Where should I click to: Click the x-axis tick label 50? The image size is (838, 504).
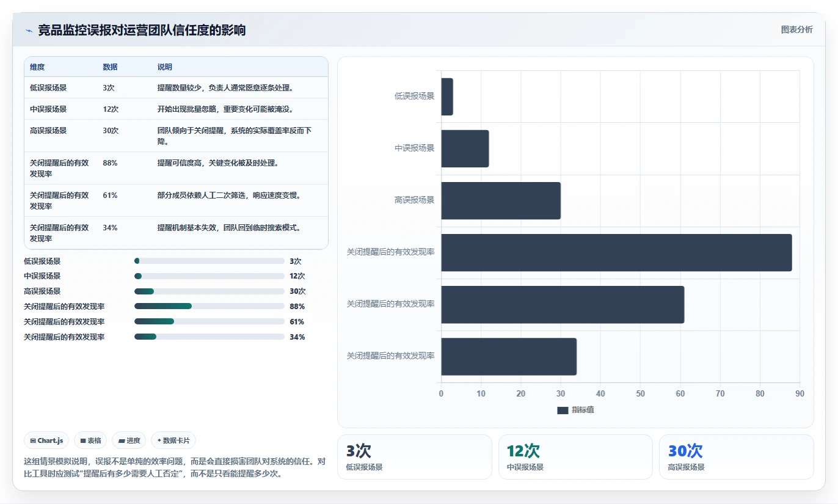point(640,393)
